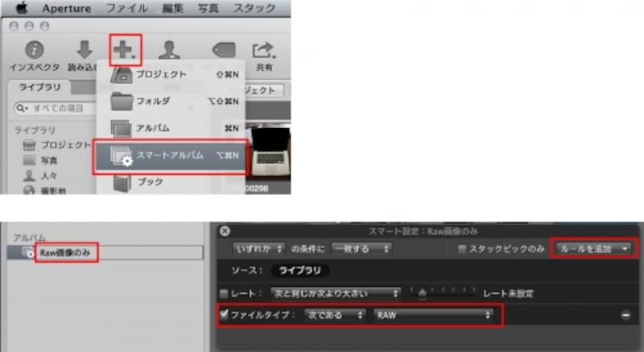Choose ブック from the New menu
The image size is (644, 352).
171,182
